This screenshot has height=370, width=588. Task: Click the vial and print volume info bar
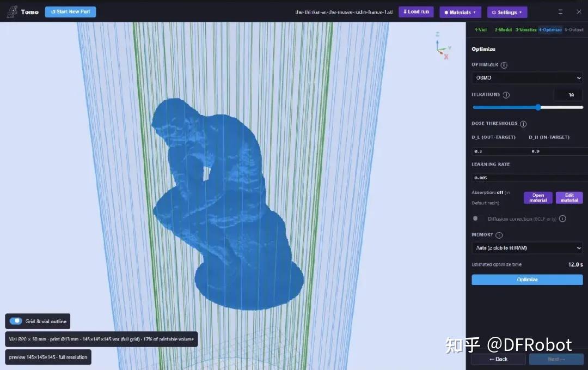(101, 339)
